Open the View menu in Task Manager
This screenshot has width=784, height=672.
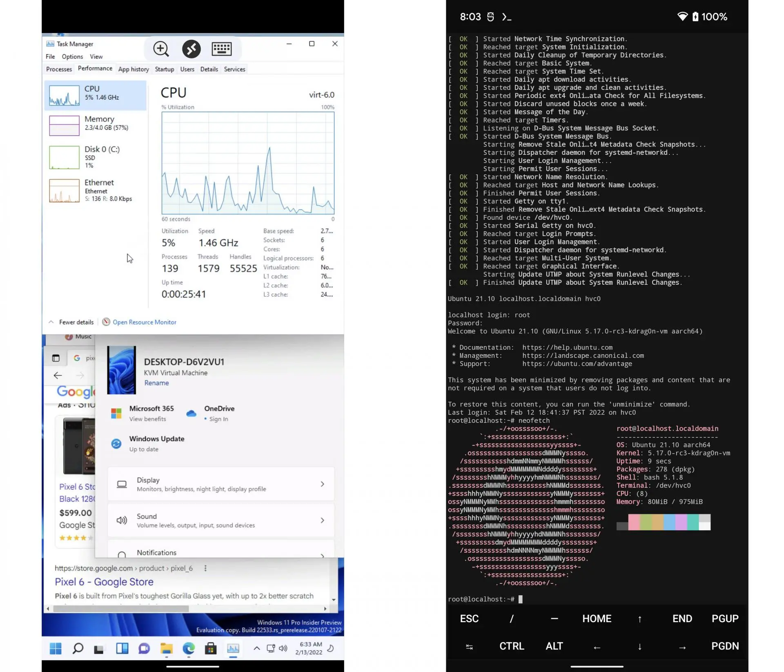pyautogui.click(x=96, y=56)
